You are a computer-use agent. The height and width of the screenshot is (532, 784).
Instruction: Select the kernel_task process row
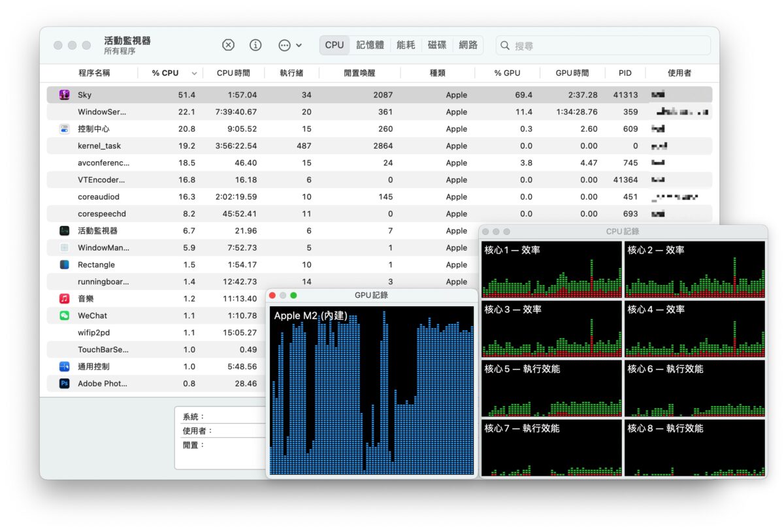coord(379,146)
